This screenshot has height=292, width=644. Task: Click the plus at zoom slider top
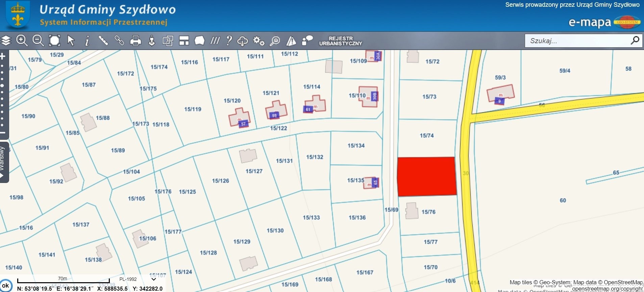point(3,56)
